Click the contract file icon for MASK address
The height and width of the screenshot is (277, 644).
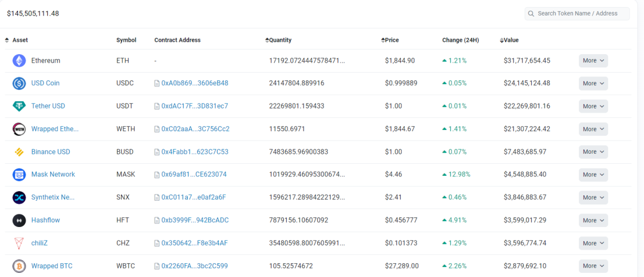coord(156,175)
